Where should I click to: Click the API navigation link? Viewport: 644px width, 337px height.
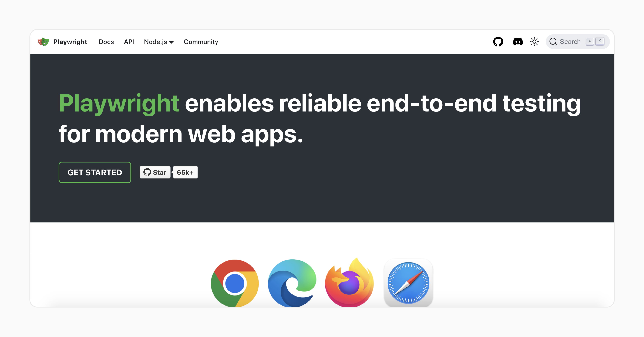coord(129,41)
